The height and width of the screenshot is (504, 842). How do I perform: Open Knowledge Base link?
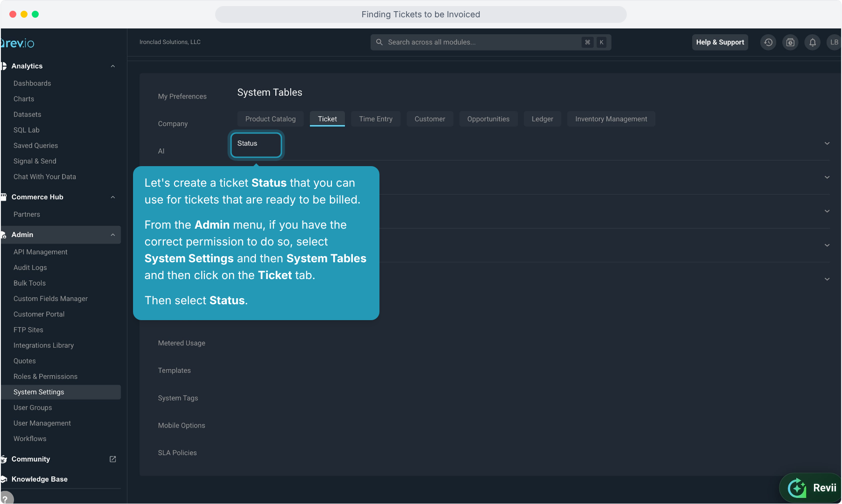pyautogui.click(x=39, y=479)
